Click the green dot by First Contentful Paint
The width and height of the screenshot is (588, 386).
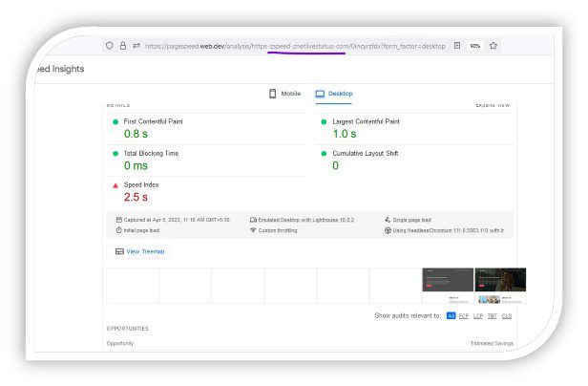[115, 122]
